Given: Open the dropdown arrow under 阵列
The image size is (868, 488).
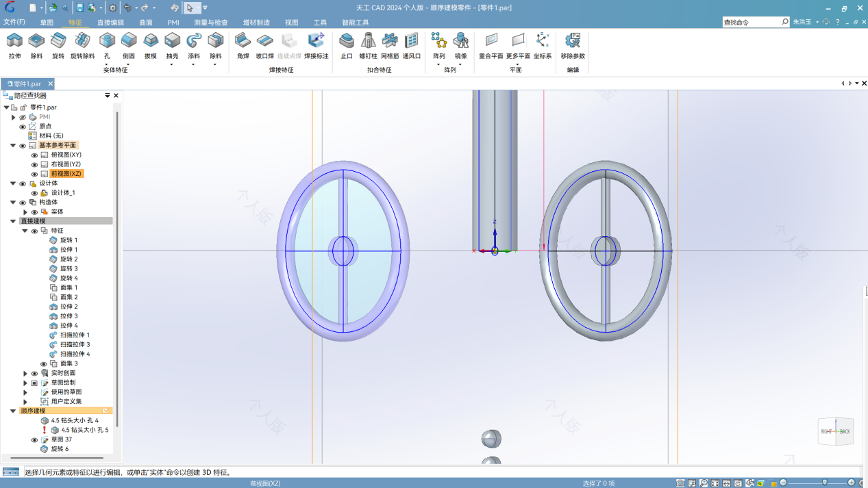Looking at the screenshot, I should point(439,65).
